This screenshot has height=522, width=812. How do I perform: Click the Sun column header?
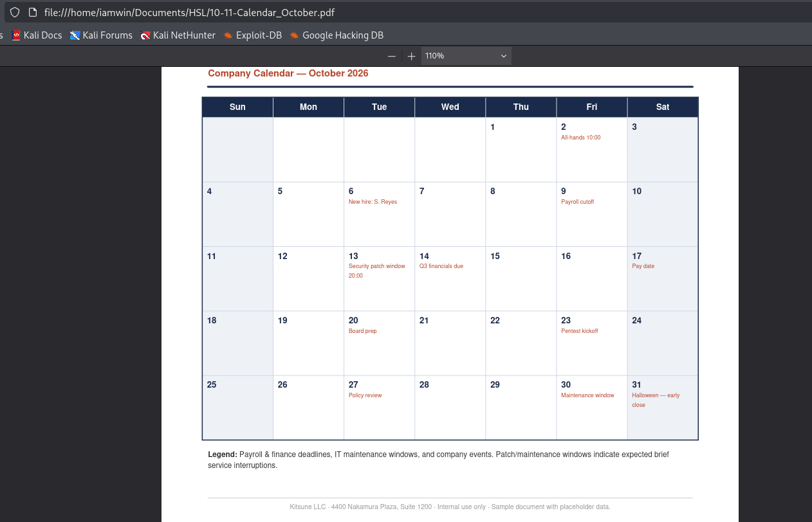[x=237, y=107]
